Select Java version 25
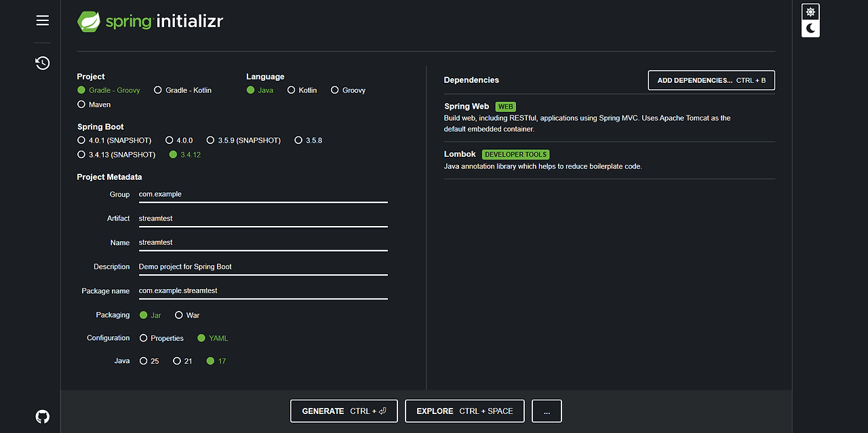The width and height of the screenshot is (868, 433). click(x=149, y=361)
